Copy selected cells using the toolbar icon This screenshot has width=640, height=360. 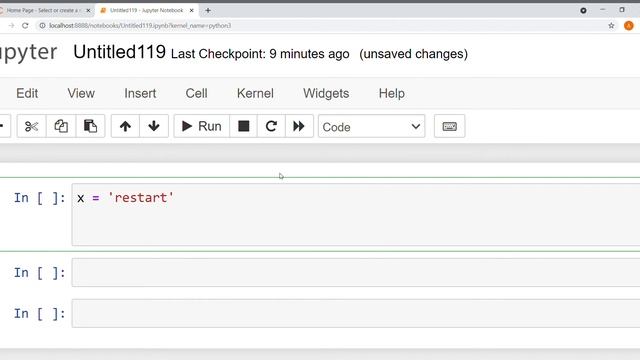61,126
